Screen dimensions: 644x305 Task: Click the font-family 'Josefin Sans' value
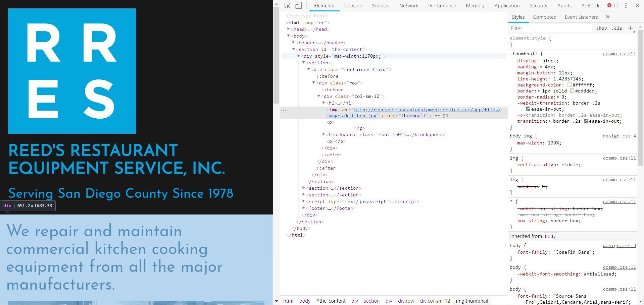pyautogui.click(x=574, y=252)
